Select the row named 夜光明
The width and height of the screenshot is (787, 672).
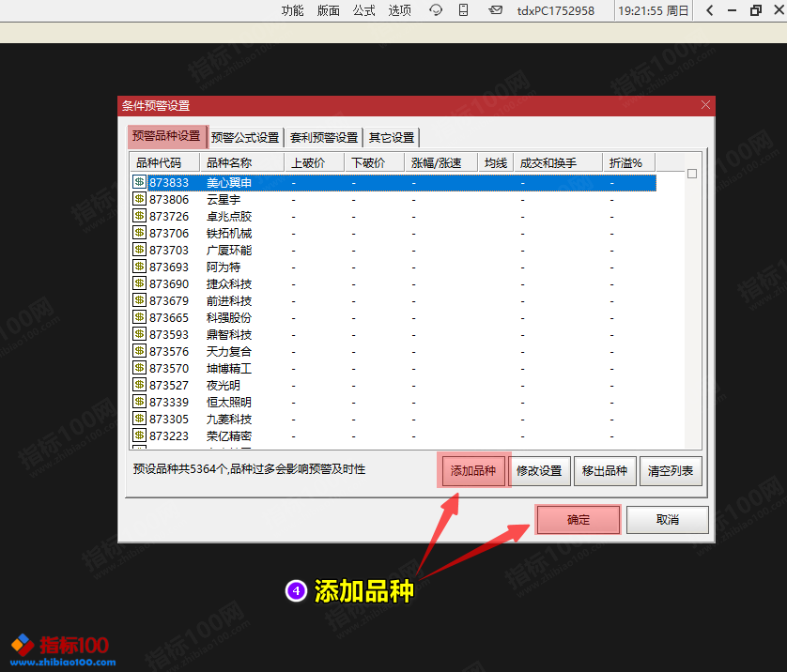(x=393, y=385)
